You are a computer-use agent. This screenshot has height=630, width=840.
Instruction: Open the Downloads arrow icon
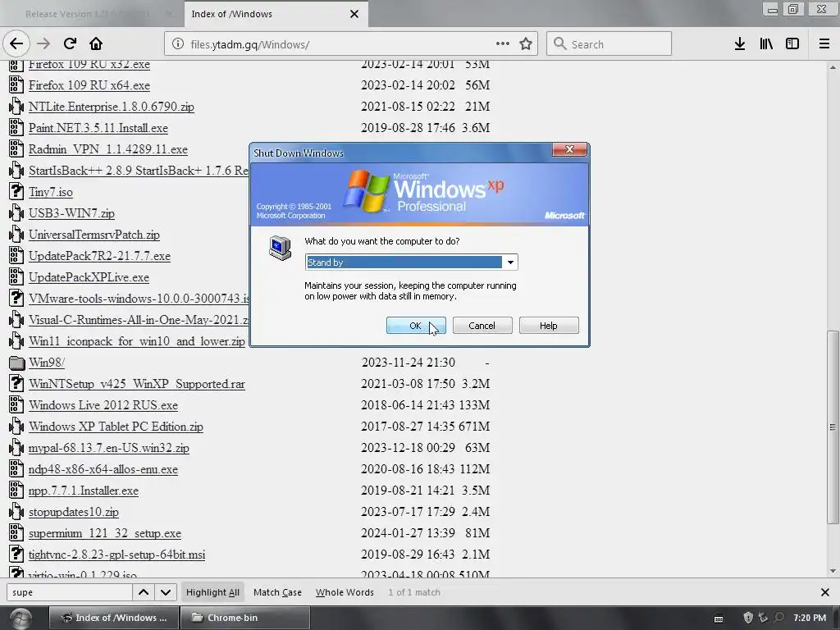(740, 44)
